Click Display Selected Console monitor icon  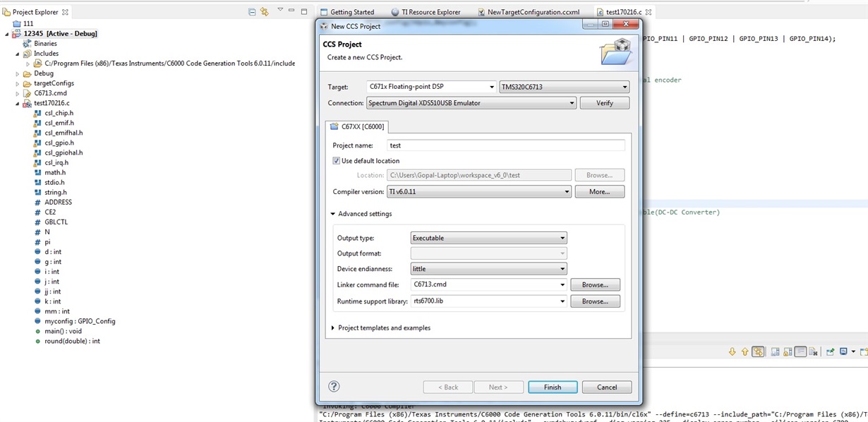coord(843,351)
